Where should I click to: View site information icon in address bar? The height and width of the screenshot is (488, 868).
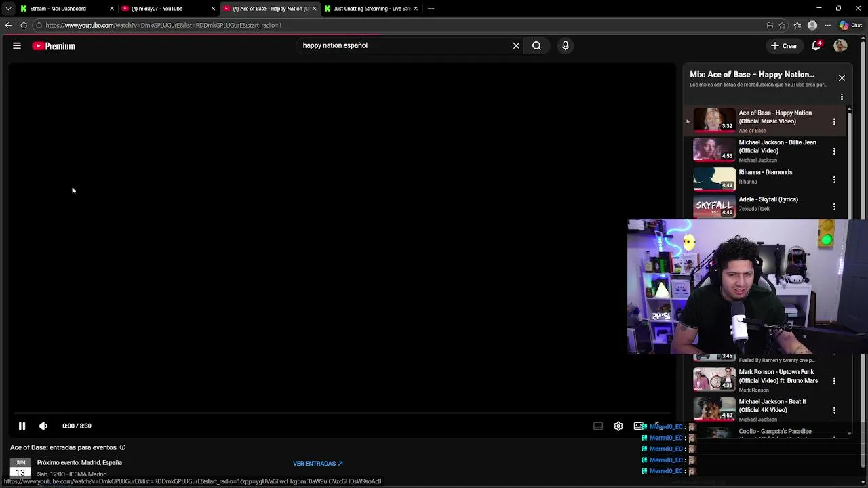[39, 26]
